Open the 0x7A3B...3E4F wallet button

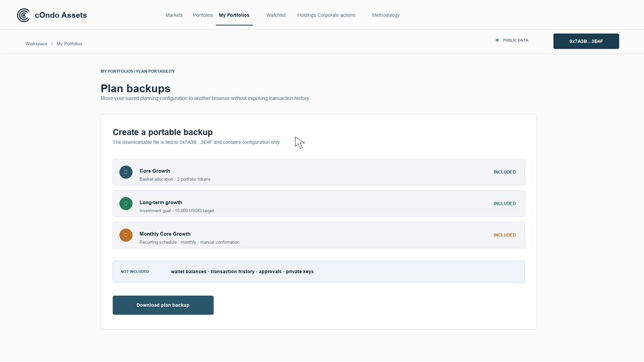(x=586, y=41)
